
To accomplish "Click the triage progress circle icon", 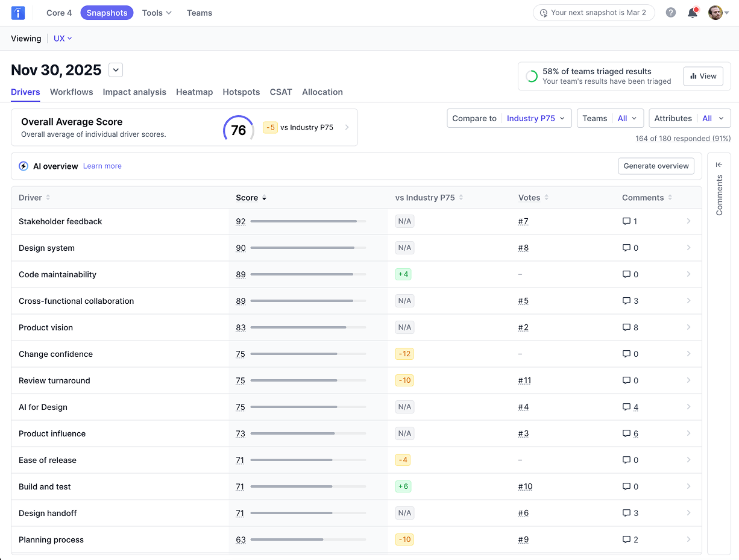I will 532,77.
